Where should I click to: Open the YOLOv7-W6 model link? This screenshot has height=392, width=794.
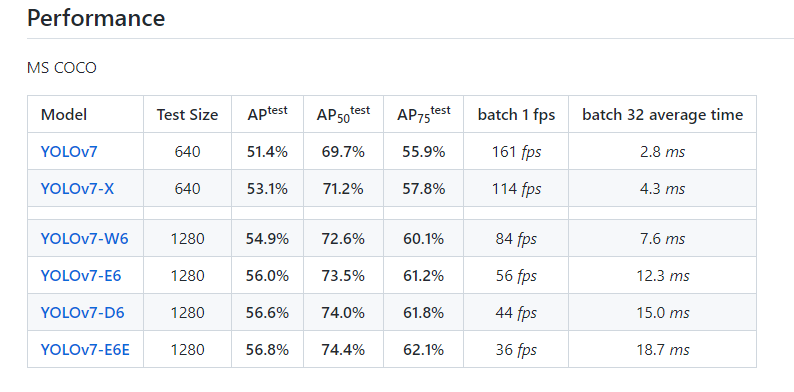(85, 239)
